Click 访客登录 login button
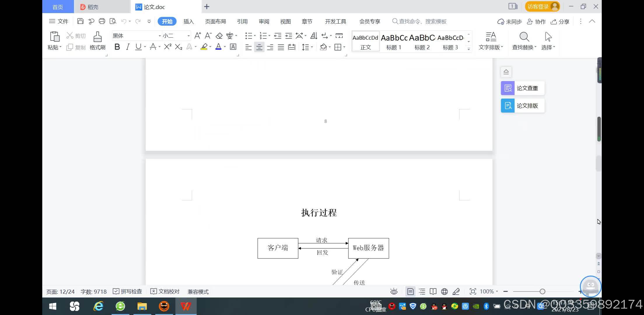 point(542,6)
